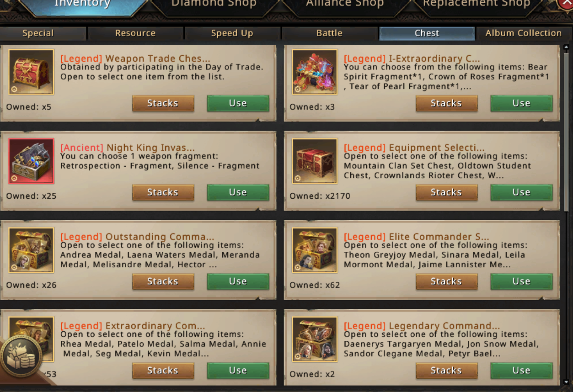Screen dimensions: 573x392
Task: Click Stacks for Equipment Selection chest
Action: point(446,192)
